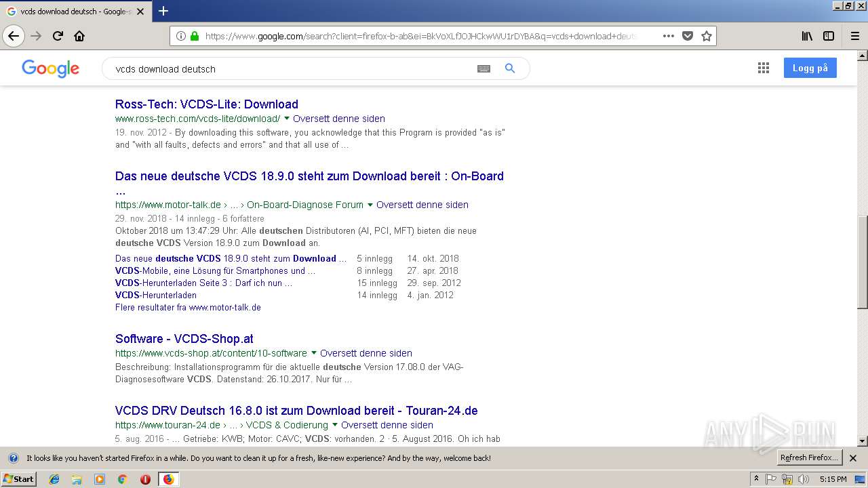The width and height of the screenshot is (868, 488).
Task: Open VCDS-Mobile sitelink from motor-talk
Action: pyautogui.click(x=216, y=270)
